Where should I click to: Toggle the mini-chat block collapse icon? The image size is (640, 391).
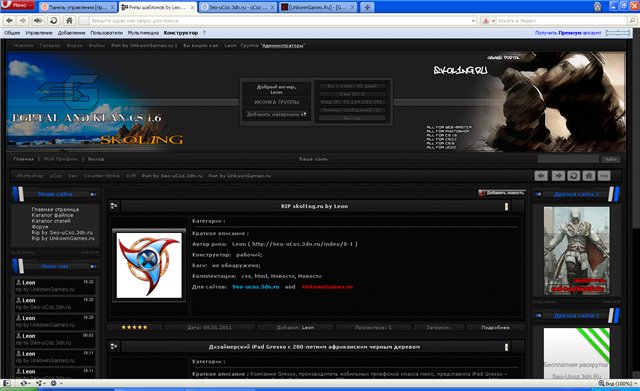(x=93, y=267)
